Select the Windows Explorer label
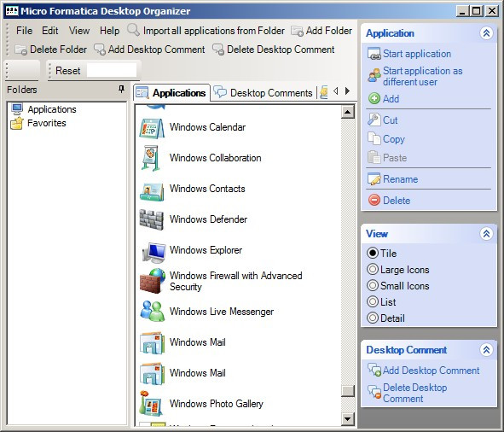Viewport: 504px width, 432px height. [x=206, y=250]
